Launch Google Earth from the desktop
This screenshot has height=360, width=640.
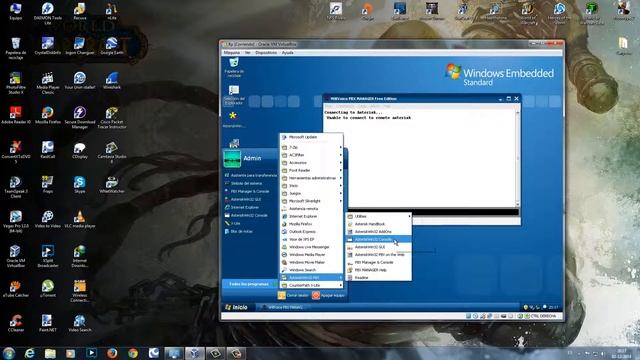(x=111, y=46)
